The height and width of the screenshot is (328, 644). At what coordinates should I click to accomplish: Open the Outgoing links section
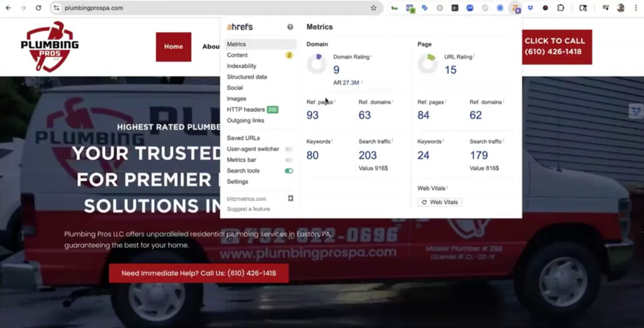pos(245,120)
